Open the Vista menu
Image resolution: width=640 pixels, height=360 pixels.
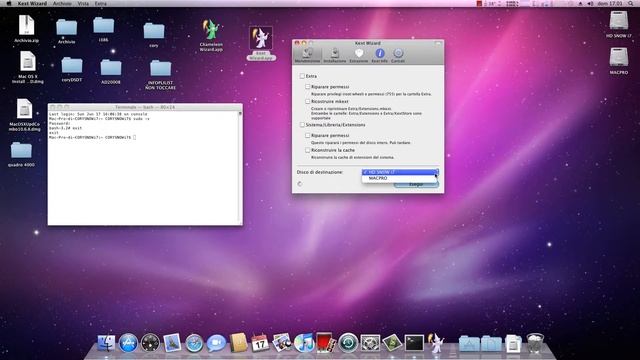coord(83,3)
